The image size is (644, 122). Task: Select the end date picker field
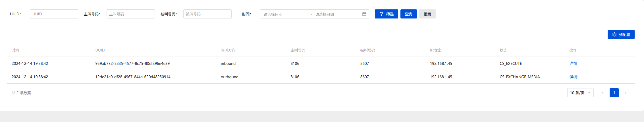coord(335,14)
